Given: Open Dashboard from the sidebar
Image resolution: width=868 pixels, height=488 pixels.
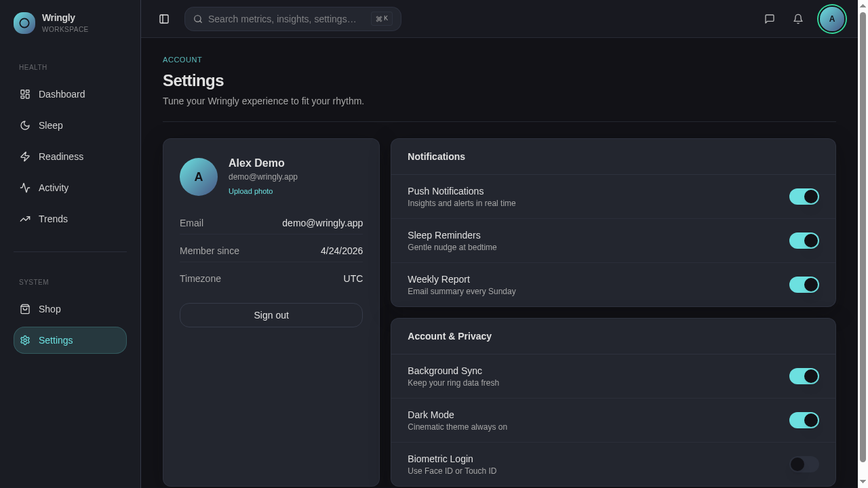Looking at the screenshot, I should 70,94.
